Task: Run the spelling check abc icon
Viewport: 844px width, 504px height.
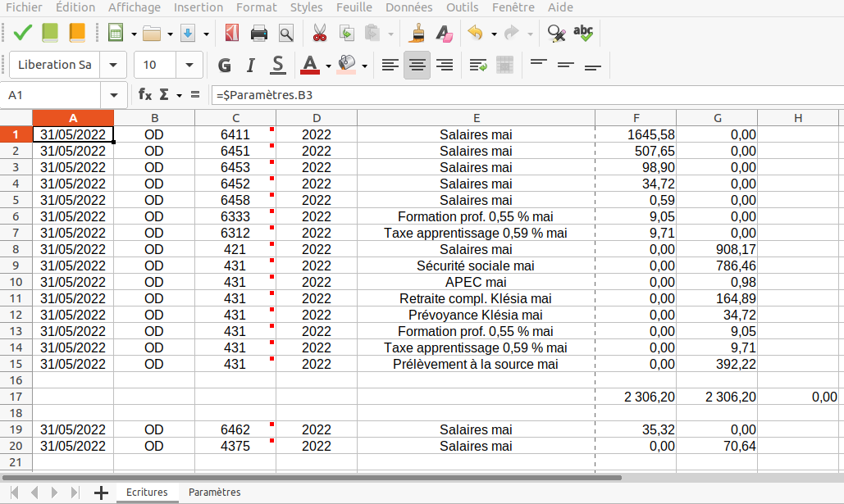Action: (x=583, y=33)
